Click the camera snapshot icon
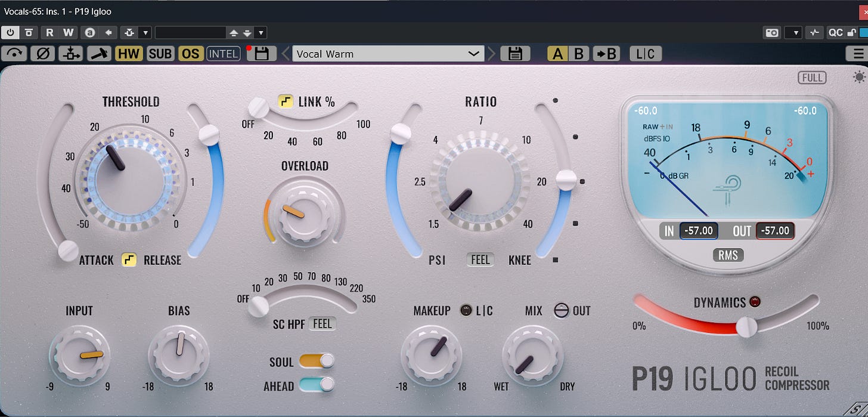868x417 pixels. pos(772,33)
